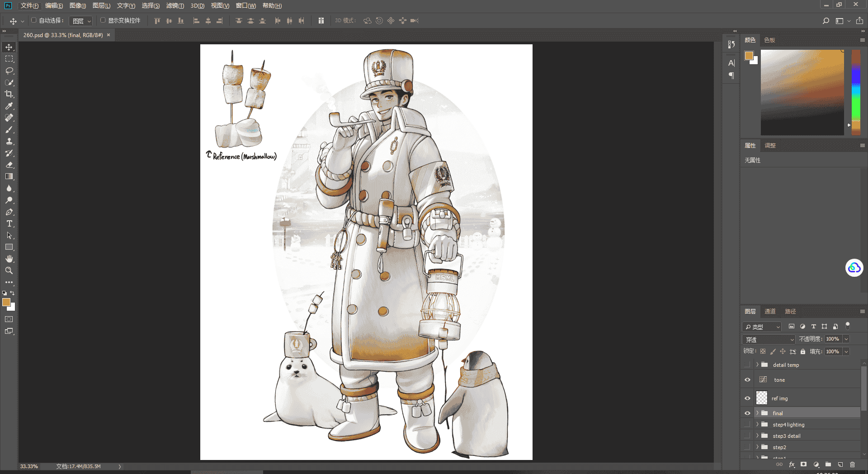
Task: Select the Crop tool
Action: [x=9, y=94]
